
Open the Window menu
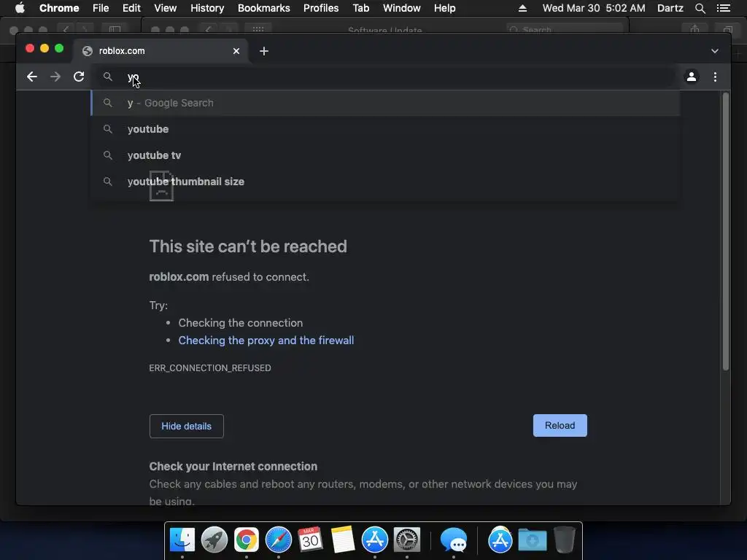402,8
